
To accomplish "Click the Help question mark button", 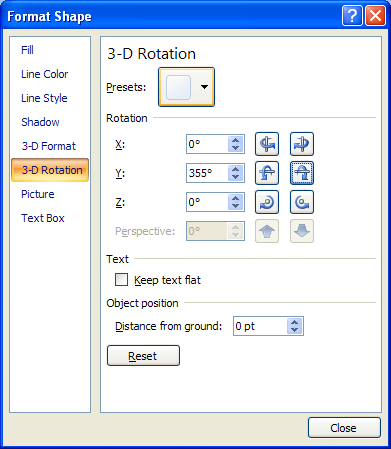I will [x=352, y=16].
